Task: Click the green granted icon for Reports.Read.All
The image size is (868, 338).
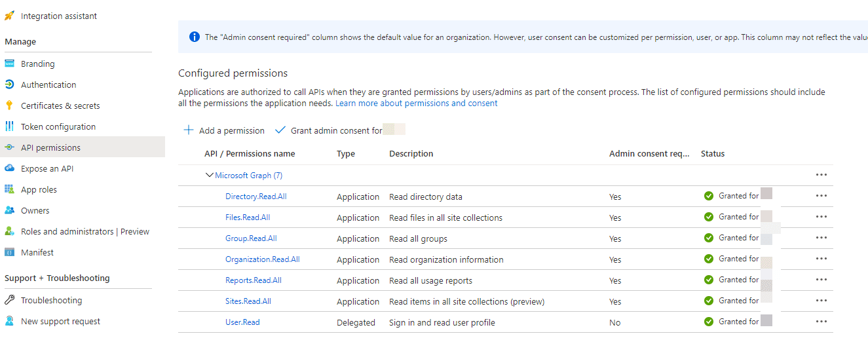Action: [709, 280]
